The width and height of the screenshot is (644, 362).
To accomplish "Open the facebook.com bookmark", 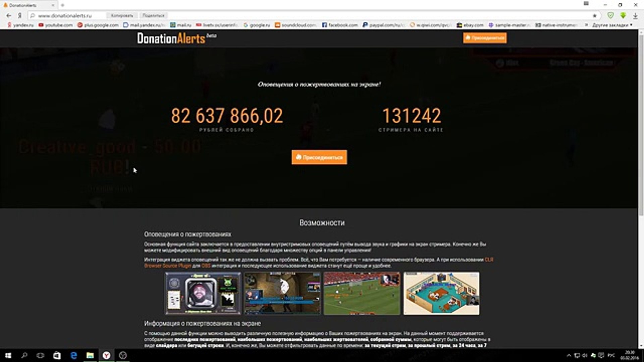I will tap(340, 25).
